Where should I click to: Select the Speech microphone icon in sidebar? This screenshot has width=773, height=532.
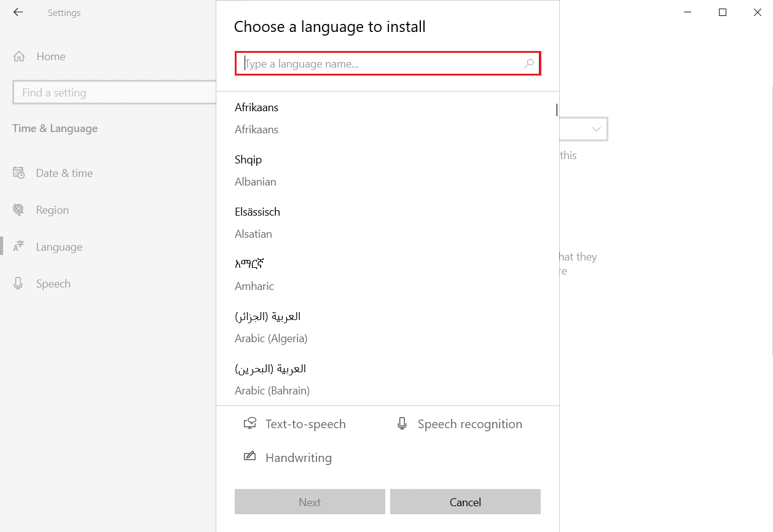[x=18, y=284]
